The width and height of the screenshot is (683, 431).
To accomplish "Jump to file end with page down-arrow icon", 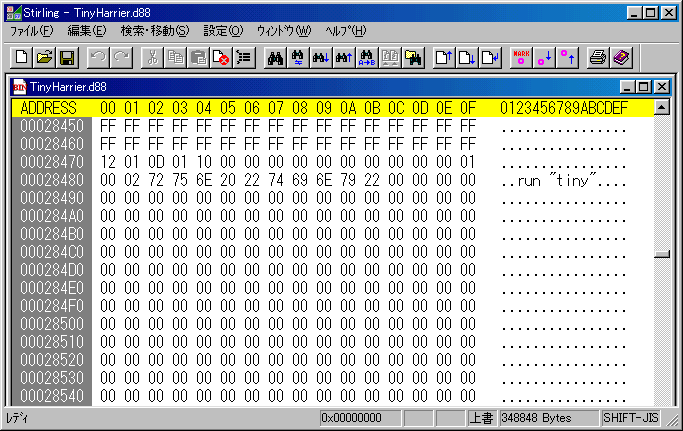I will [467, 58].
